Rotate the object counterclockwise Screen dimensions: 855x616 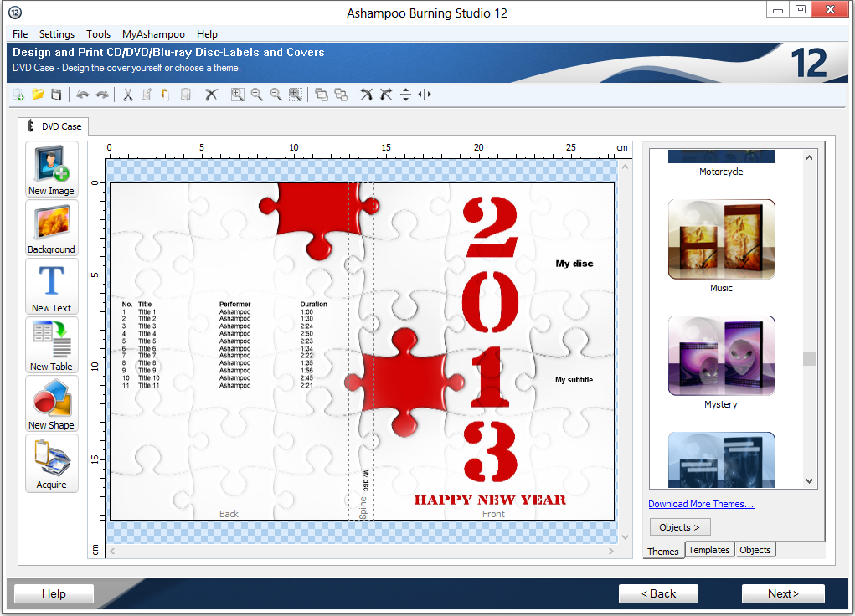386,95
